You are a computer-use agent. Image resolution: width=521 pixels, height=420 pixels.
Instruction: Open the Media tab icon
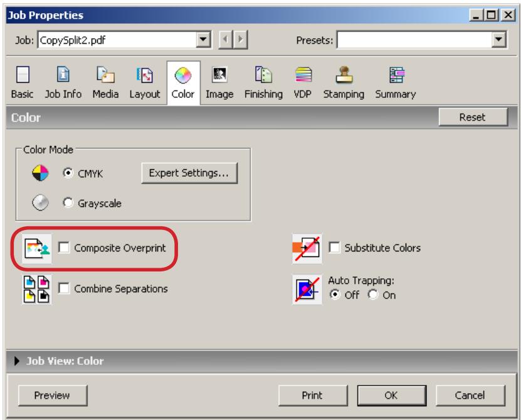click(x=105, y=74)
